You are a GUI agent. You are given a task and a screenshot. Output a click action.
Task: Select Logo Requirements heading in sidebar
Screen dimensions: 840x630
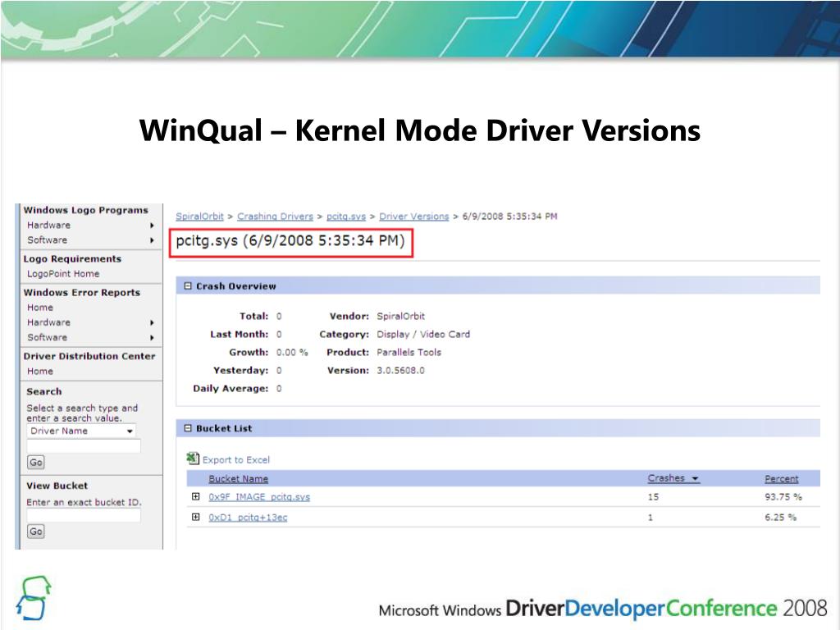[72, 258]
